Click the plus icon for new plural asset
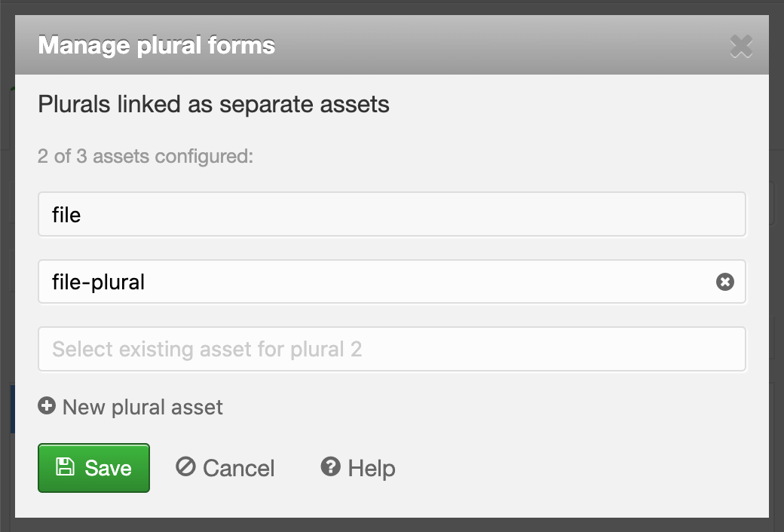 [47, 406]
